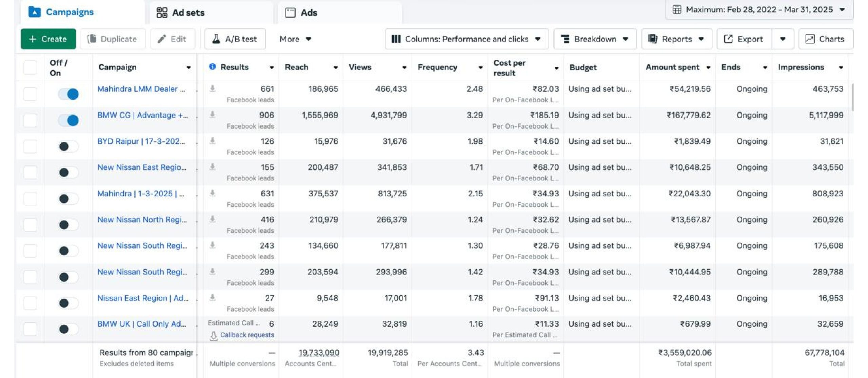The width and height of the screenshot is (868, 378).
Task: Click the Export button
Action: [x=744, y=39]
